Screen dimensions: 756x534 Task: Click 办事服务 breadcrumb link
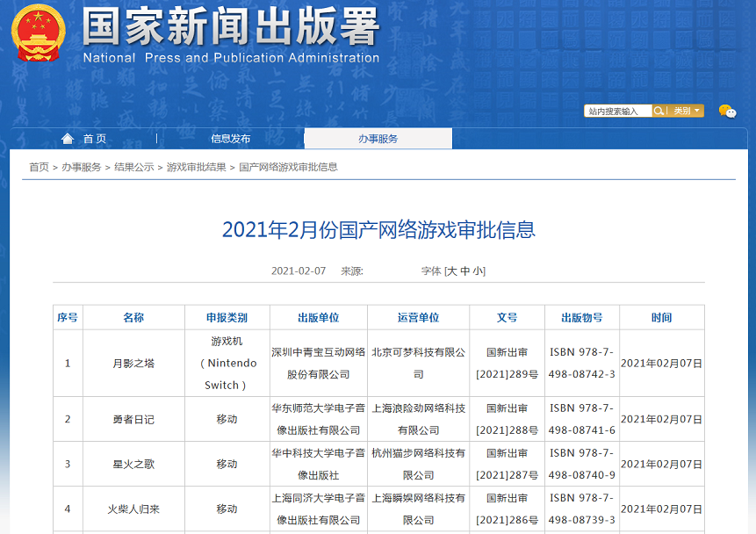pos(81,167)
